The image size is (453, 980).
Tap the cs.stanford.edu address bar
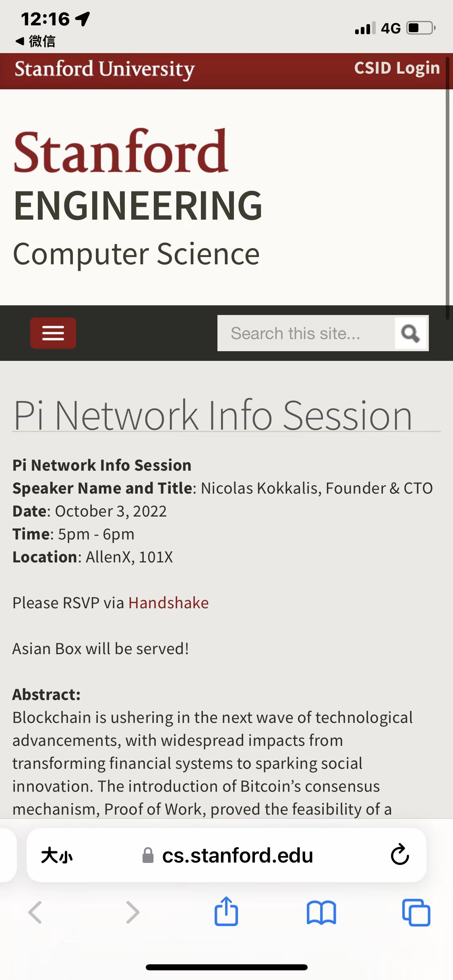(x=237, y=855)
